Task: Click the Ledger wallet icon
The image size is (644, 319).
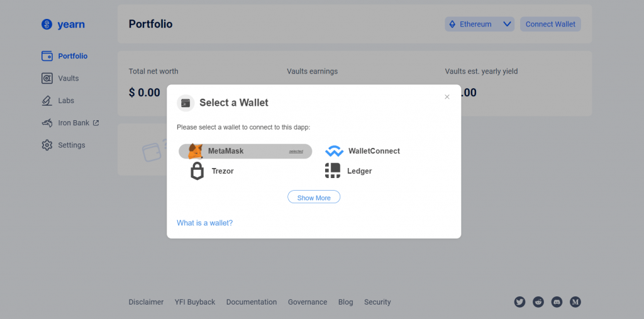Action: (x=333, y=171)
